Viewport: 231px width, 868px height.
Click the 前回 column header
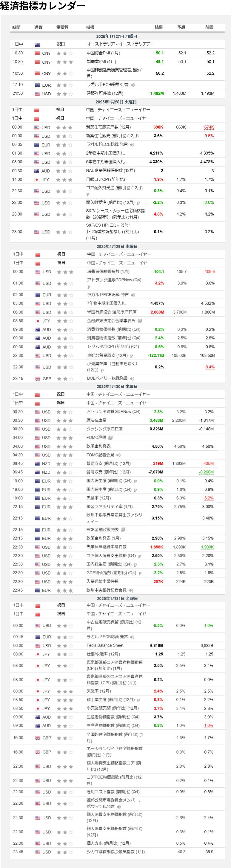pyautogui.click(x=209, y=27)
